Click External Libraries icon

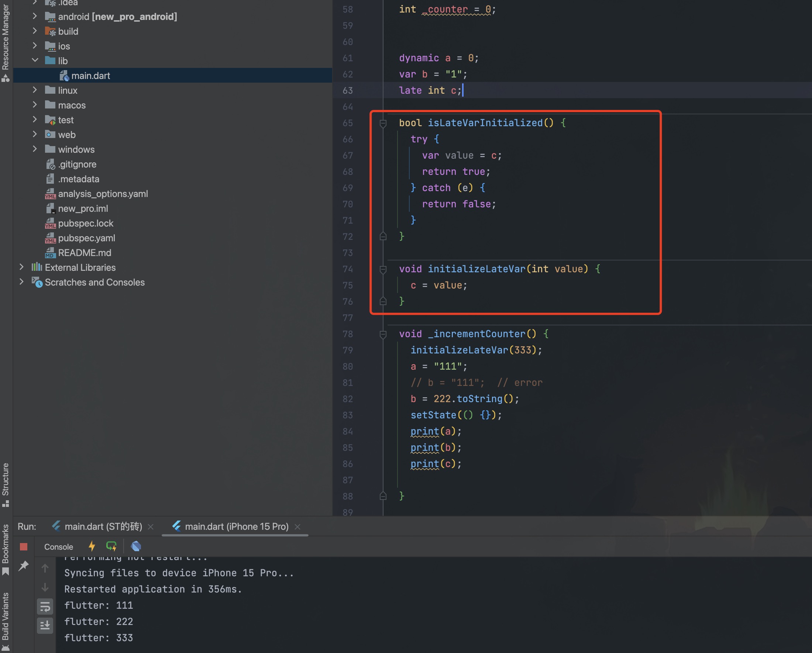tap(37, 267)
